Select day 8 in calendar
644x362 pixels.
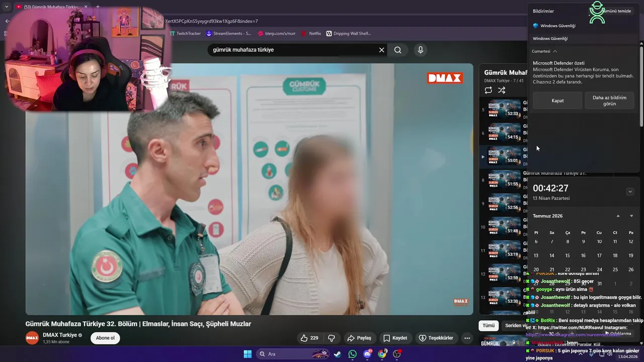click(x=568, y=241)
